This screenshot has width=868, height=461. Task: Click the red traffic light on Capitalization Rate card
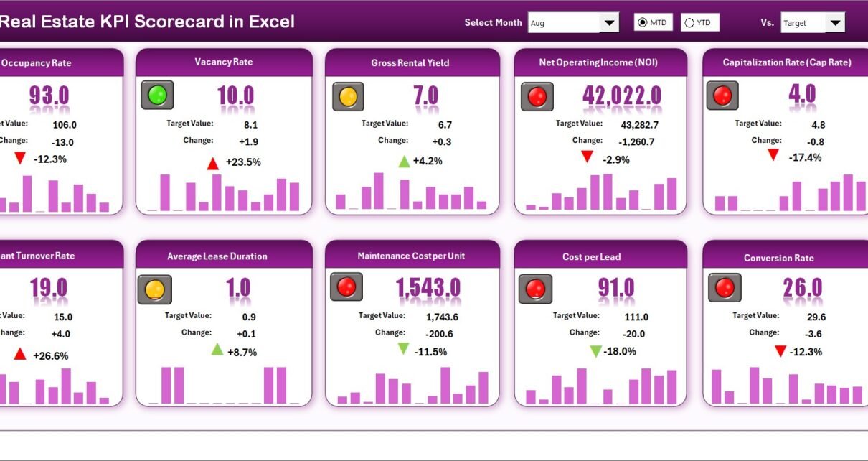(x=722, y=96)
